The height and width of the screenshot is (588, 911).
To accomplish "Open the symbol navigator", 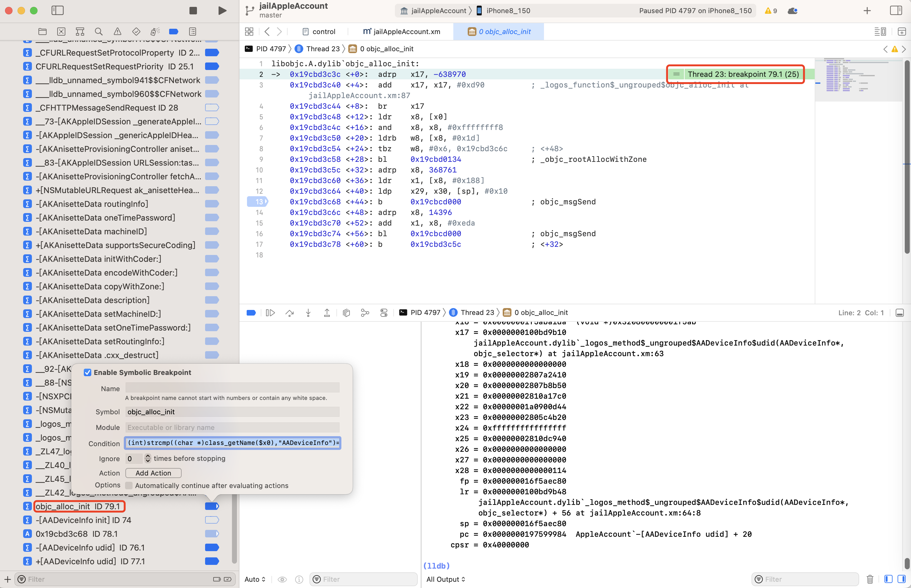I will (80, 32).
